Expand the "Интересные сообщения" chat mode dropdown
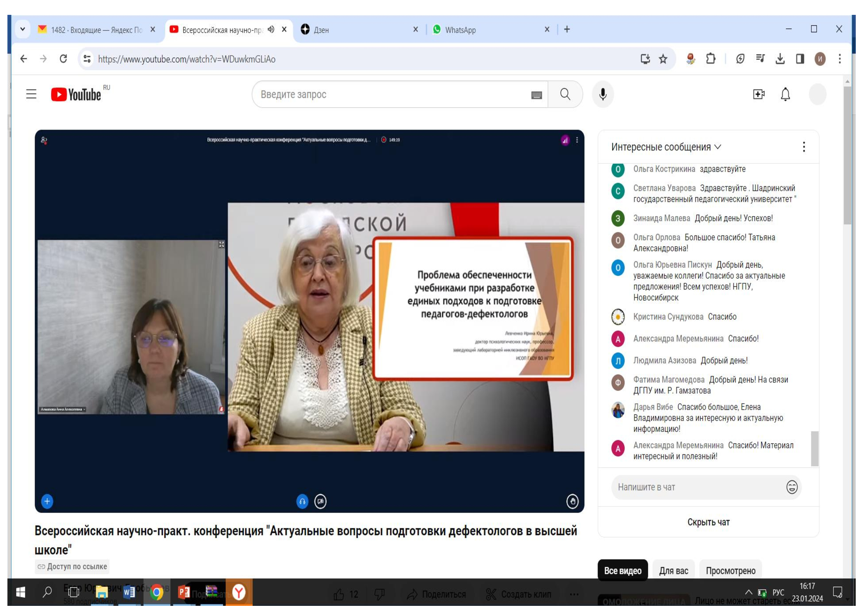The width and height of the screenshot is (868, 614). point(666,147)
